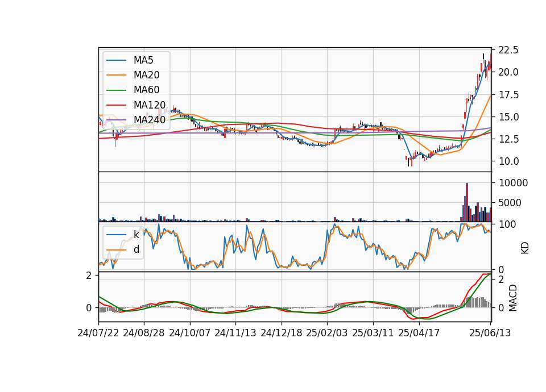Click the 10000 volume axis label
Screen dimensions: 546x392
tap(513, 183)
